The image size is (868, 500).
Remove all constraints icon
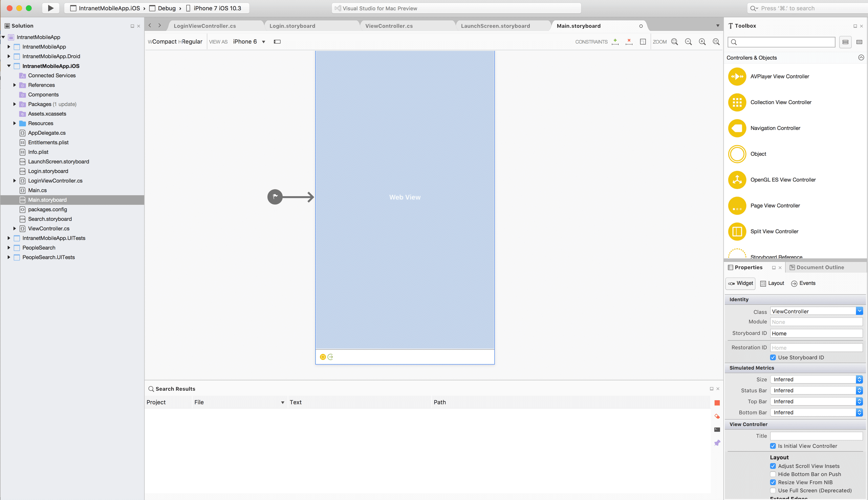coord(629,42)
